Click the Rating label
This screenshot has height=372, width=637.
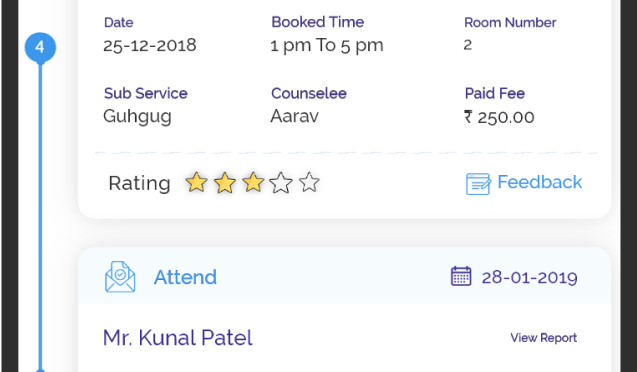tap(139, 183)
